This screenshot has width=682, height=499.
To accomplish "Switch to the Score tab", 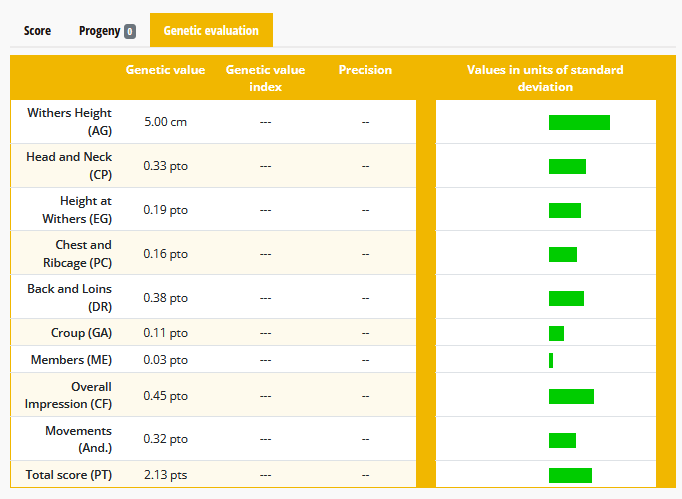I will (37, 31).
